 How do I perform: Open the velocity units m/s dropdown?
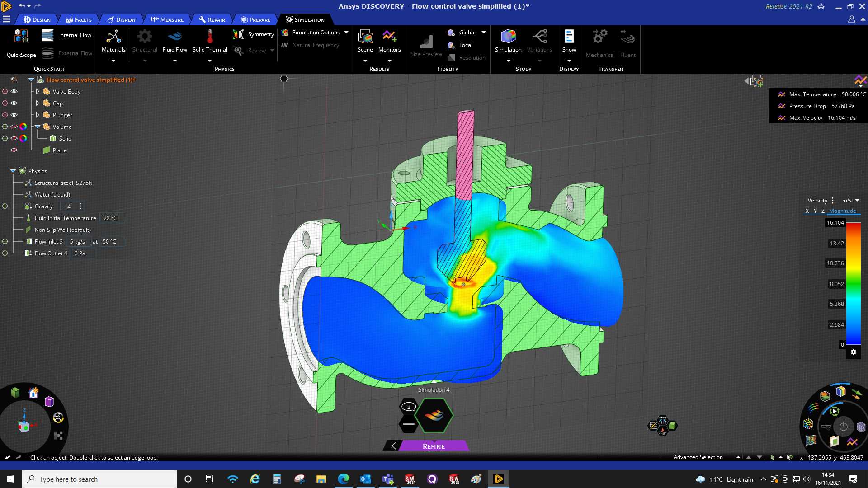click(850, 201)
